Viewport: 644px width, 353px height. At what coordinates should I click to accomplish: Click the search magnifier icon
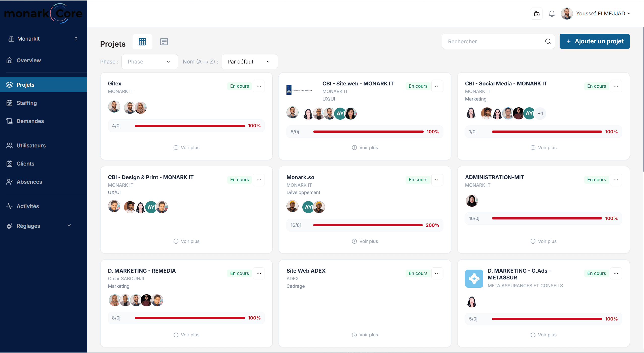click(548, 41)
